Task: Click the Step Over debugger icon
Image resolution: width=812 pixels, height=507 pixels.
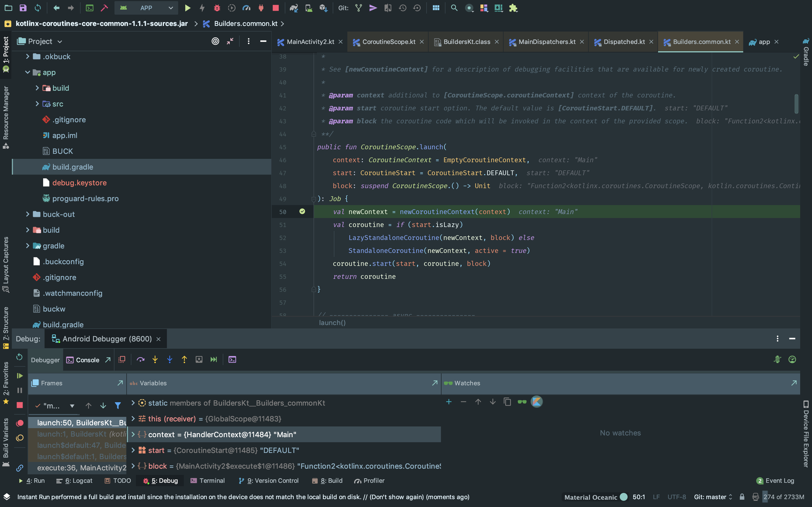Action: [141, 359]
